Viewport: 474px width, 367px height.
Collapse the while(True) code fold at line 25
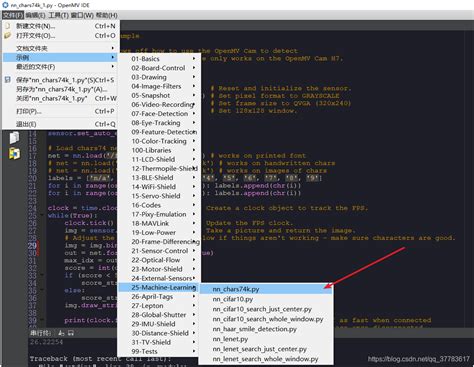pyautogui.click(x=42, y=215)
